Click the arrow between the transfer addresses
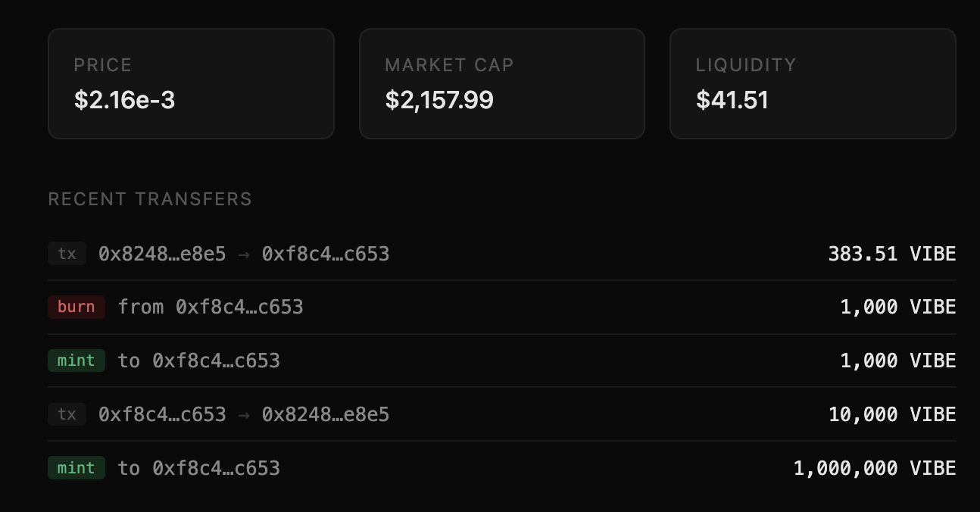Screen dimensions: 980x512 click(244, 254)
